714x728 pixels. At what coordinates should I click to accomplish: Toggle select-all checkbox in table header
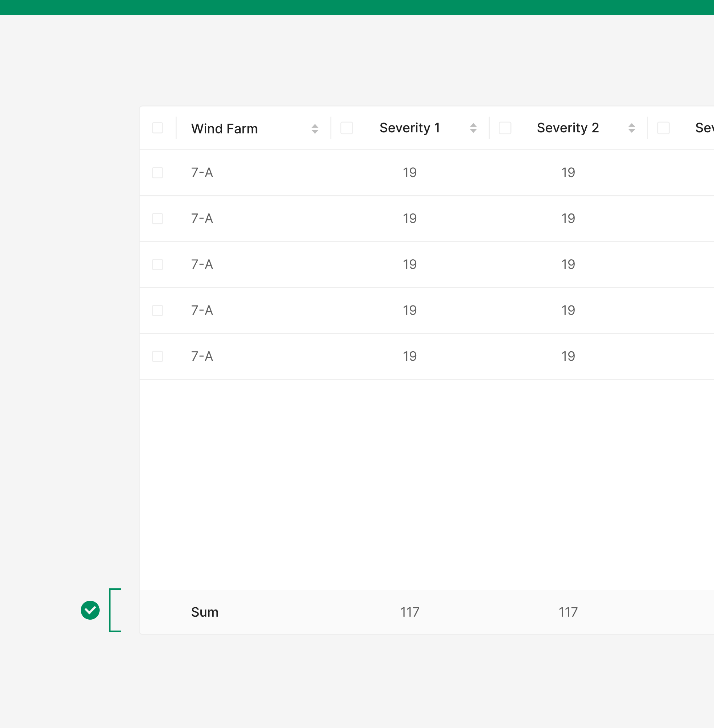(x=157, y=128)
